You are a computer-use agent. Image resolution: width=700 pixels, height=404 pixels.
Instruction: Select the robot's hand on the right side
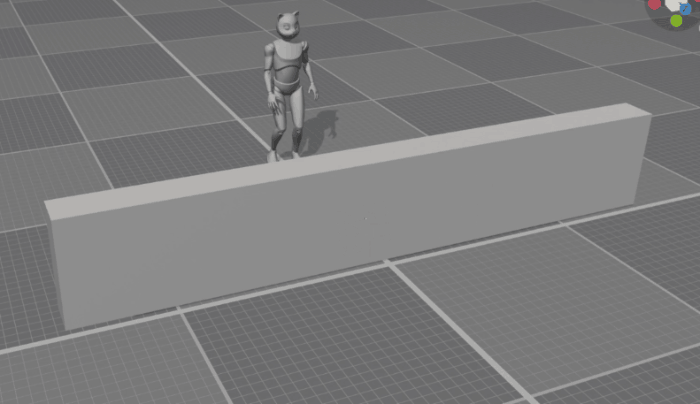312,92
